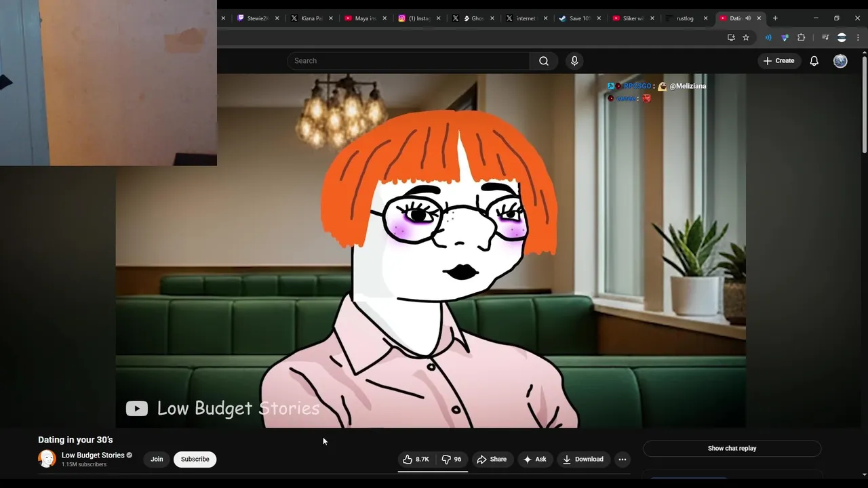The height and width of the screenshot is (488, 868).
Task: Join the Low Budget Stories channel
Action: coord(157,460)
